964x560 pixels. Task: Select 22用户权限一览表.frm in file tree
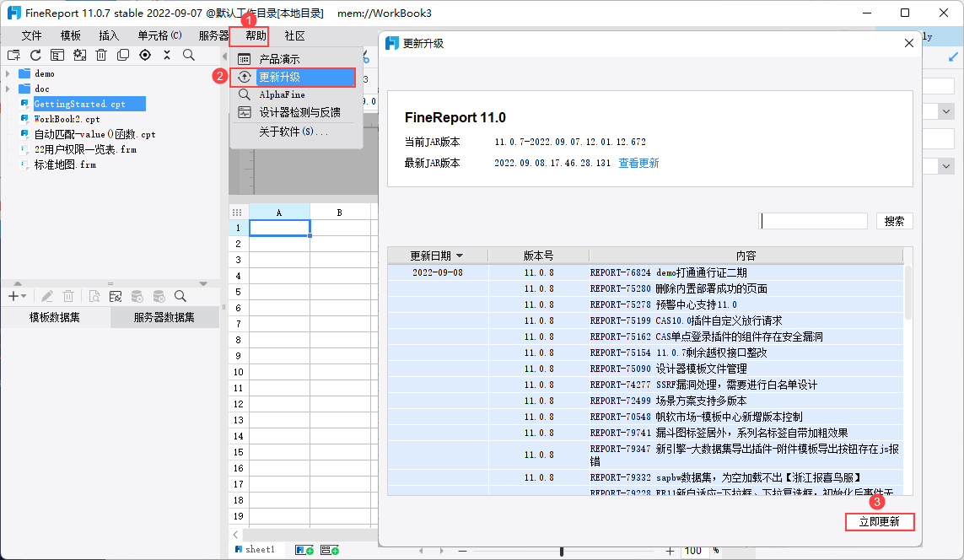coord(85,149)
